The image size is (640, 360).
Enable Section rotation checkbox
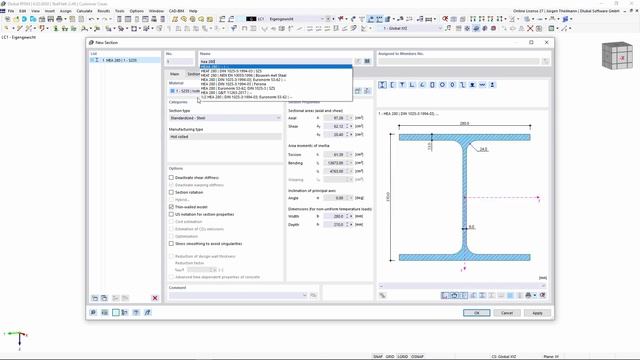pos(171,192)
